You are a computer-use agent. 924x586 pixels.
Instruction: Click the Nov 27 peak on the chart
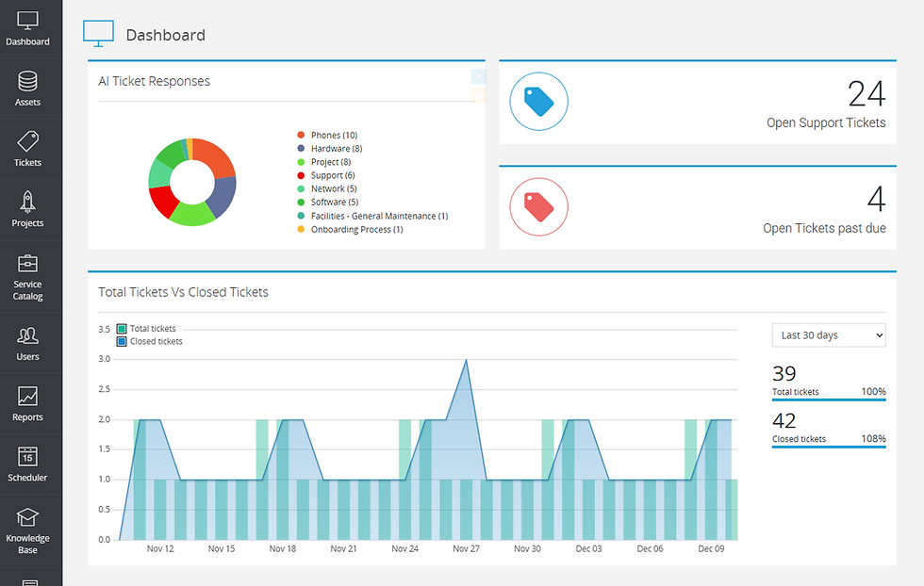[466, 360]
